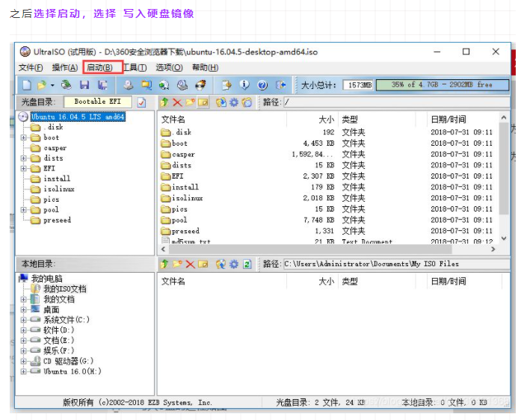Click the Up folder icon in image pane toolbar
521x420 pixels.
164,102
